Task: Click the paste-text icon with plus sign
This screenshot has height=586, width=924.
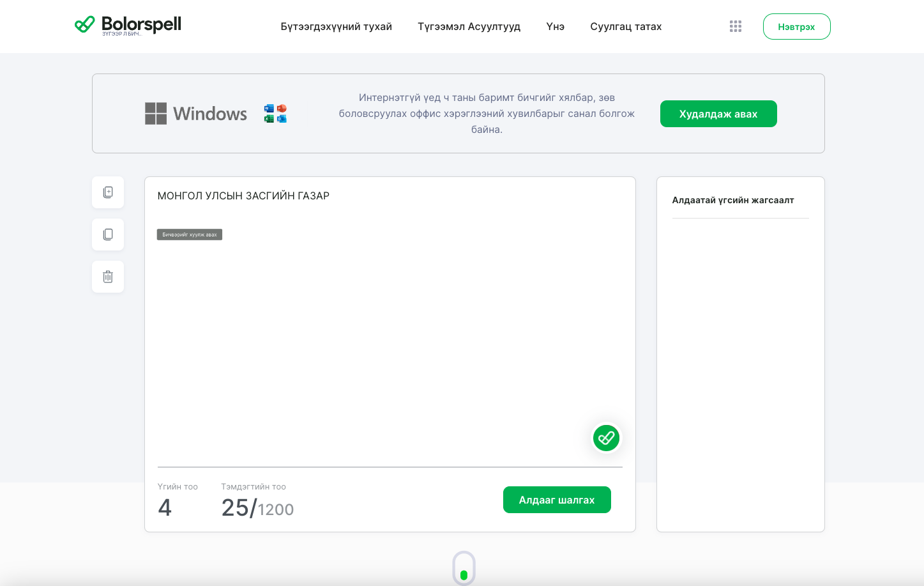Action: (x=108, y=192)
